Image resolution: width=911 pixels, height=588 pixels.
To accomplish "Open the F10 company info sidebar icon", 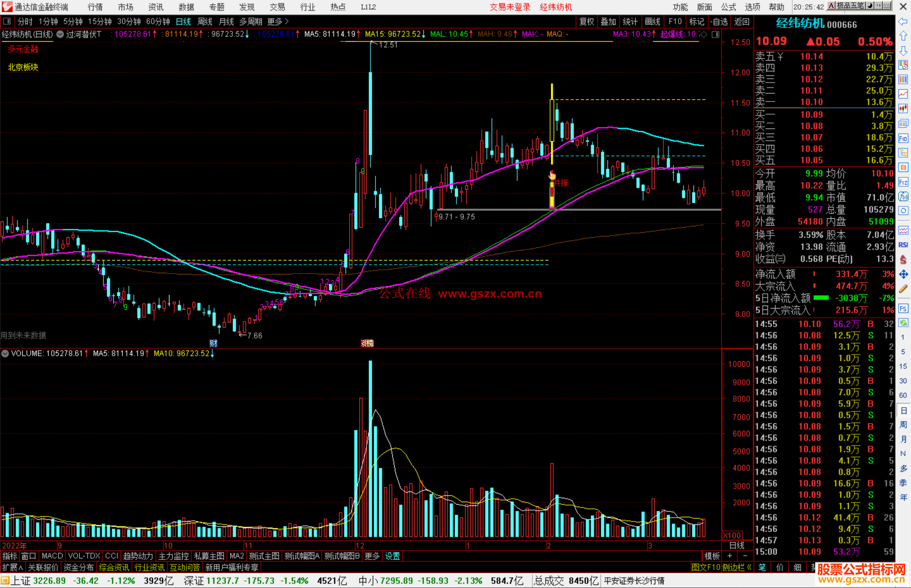I will [903, 138].
